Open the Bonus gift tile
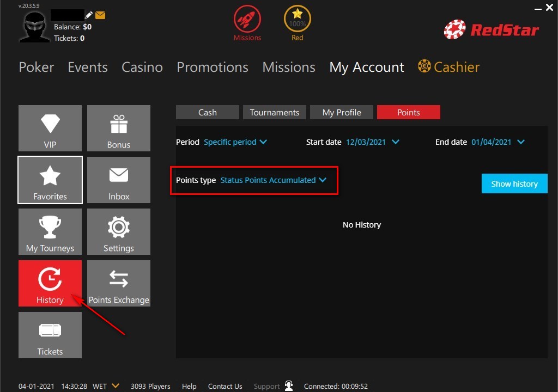Image resolution: width=558 pixels, height=392 pixels. point(119,128)
